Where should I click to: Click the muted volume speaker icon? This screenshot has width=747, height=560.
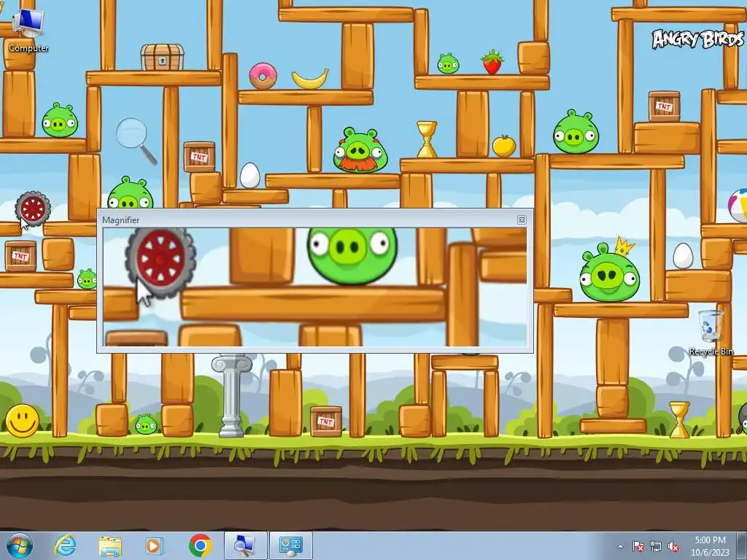click(673, 546)
